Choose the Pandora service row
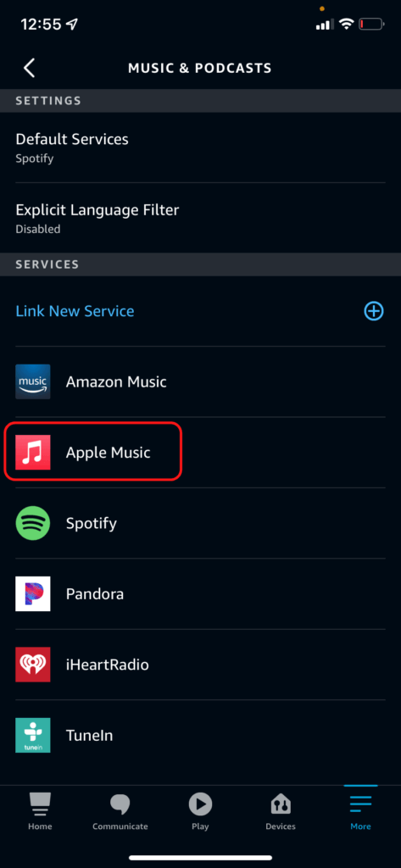The width and height of the screenshot is (401, 868). [200, 594]
